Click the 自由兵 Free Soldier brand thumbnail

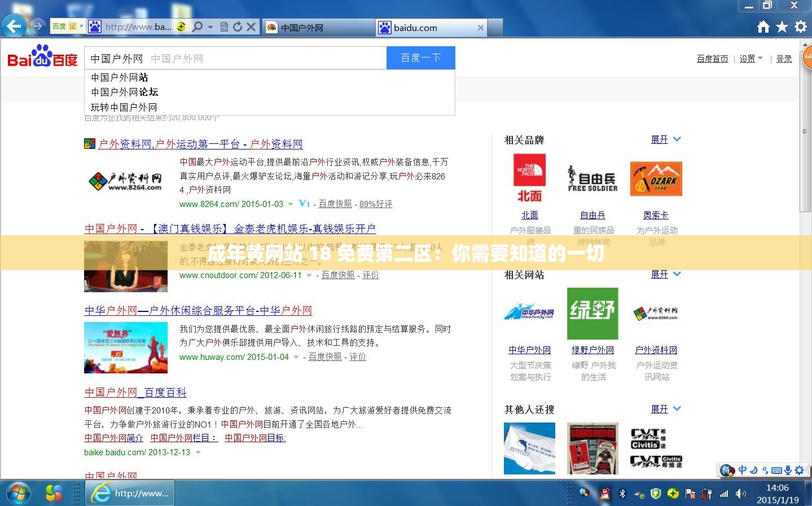(x=592, y=179)
